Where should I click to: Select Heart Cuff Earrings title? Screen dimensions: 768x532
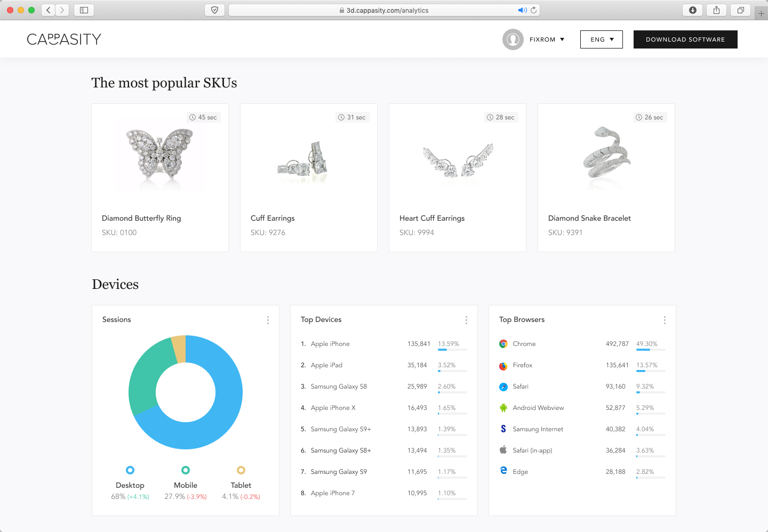pyautogui.click(x=432, y=218)
